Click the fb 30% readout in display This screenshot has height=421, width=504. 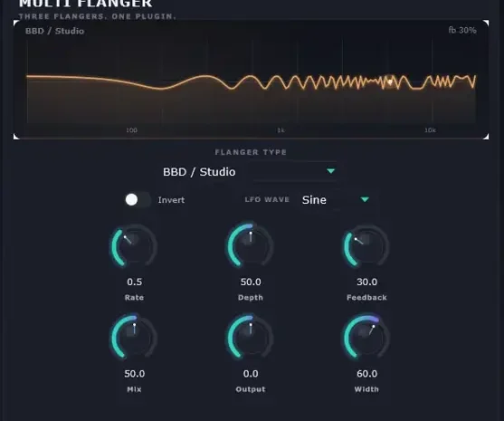point(462,30)
